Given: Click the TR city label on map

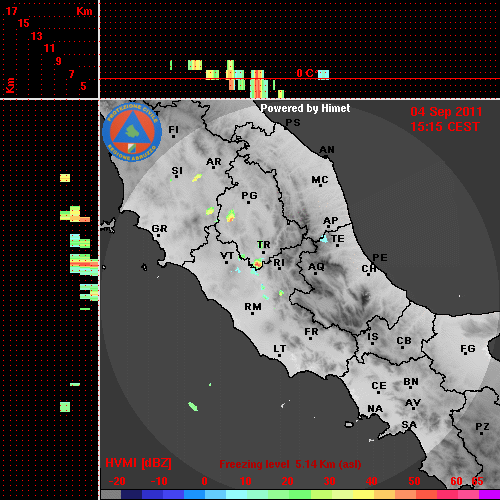Looking at the screenshot, I should click(264, 245).
